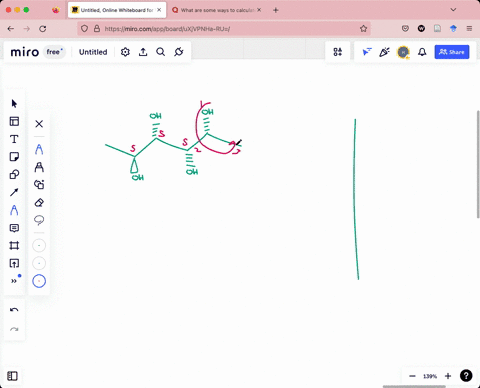
Task: Expand the list all tabs chevron
Action: [453, 10]
